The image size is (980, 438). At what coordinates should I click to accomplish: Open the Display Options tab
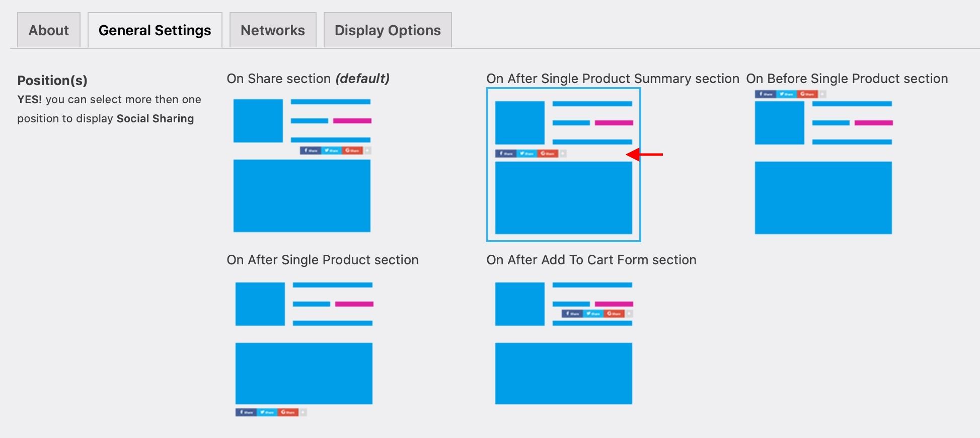[388, 30]
